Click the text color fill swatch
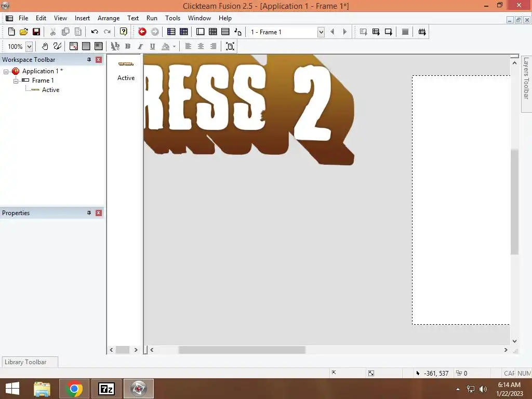Image resolution: width=532 pixels, height=399 pixels. [x=166, y=46]
